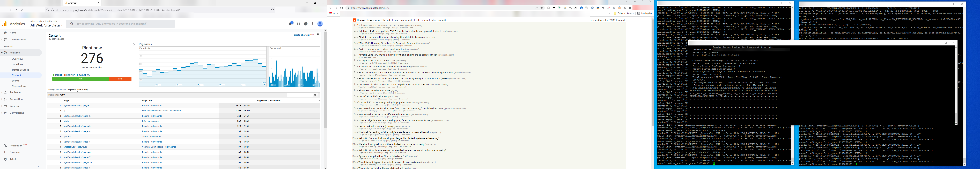The width and height of the screenshot is (980, 169).
Task: Open Google apps grid in Analytics header
Action: click(298, 24)
